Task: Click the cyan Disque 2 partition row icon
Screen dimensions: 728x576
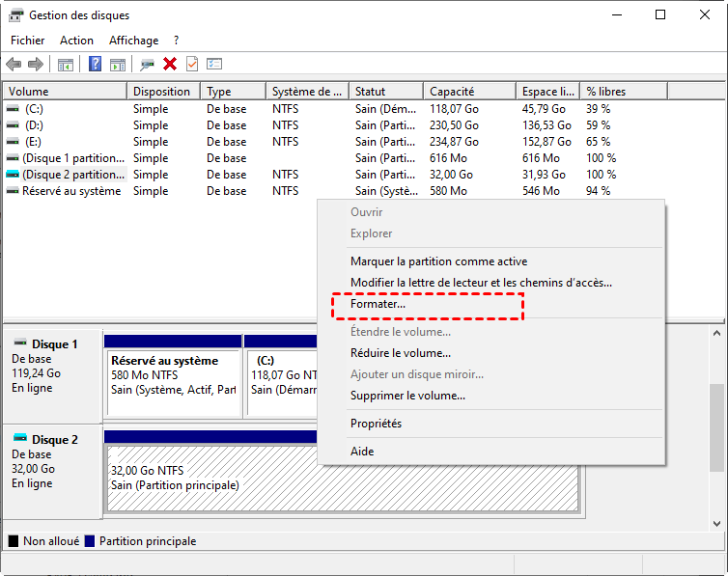Action: coord(13,175)
